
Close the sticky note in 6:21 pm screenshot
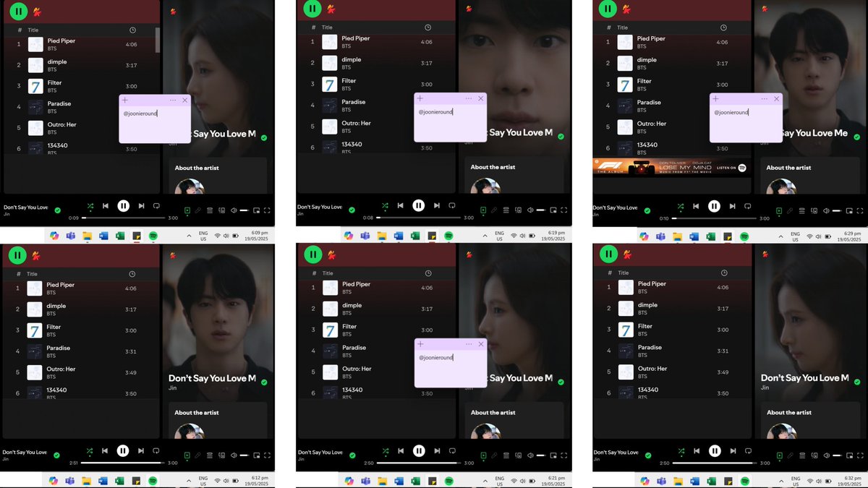480,344
